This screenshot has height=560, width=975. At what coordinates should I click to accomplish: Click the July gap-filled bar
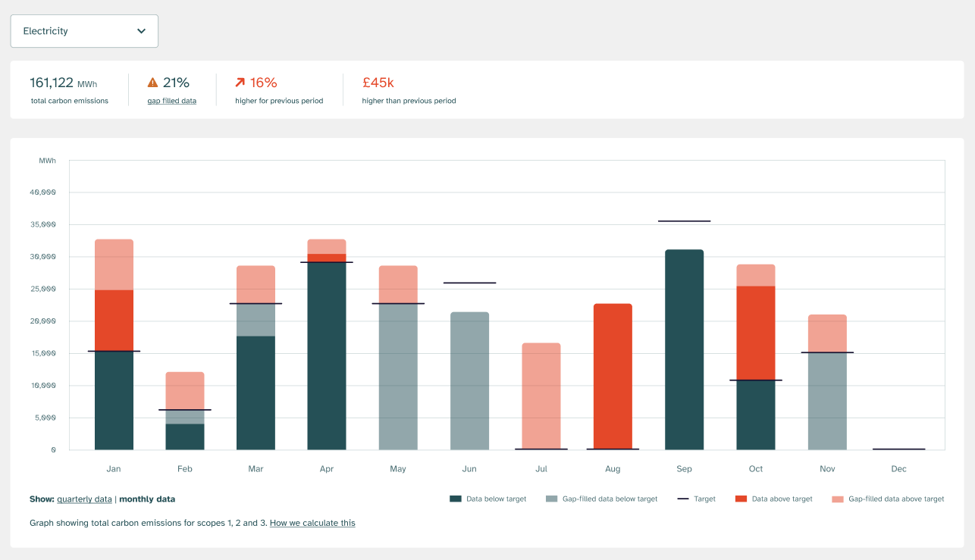[541, 396]
